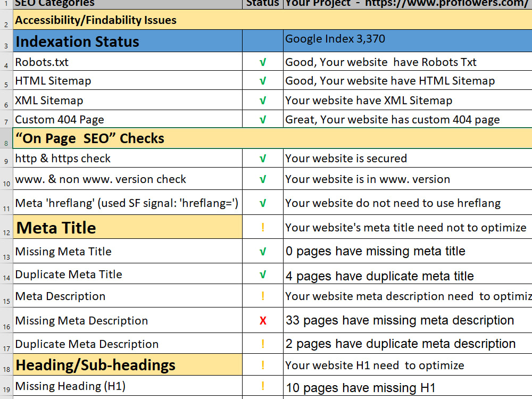This screenshot has width=532, height=399.
Task: Select the 'Meta Description' cell in row 15
Action: [128, 296]
